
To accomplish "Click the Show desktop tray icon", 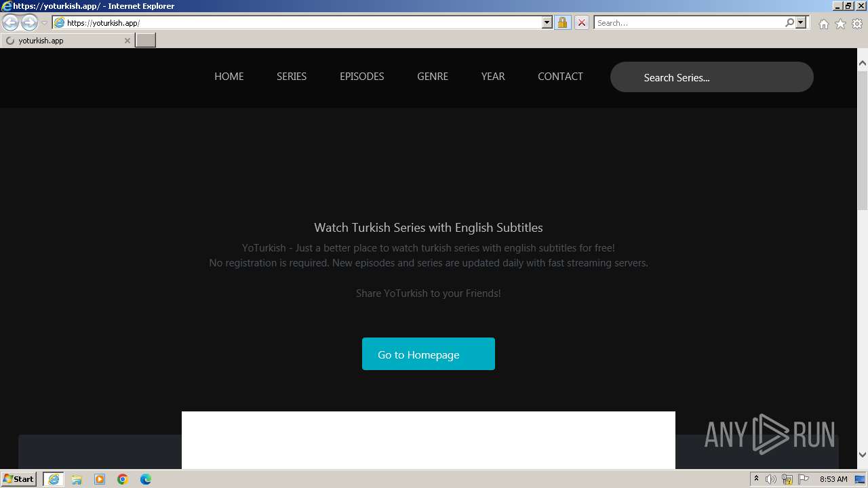I will tap(861, 479).
